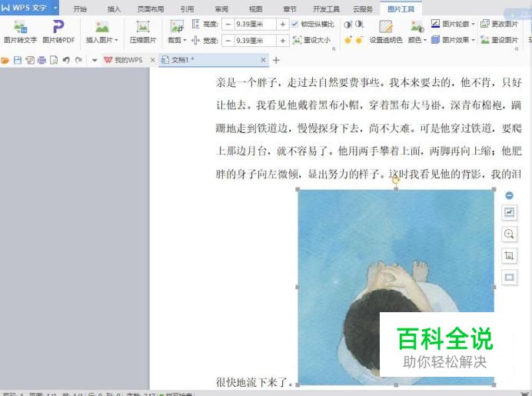The width and height of the screenshot is (532, 396).
Task: Click the magnifier zoom icon beside image
Action: coord(509,234)
